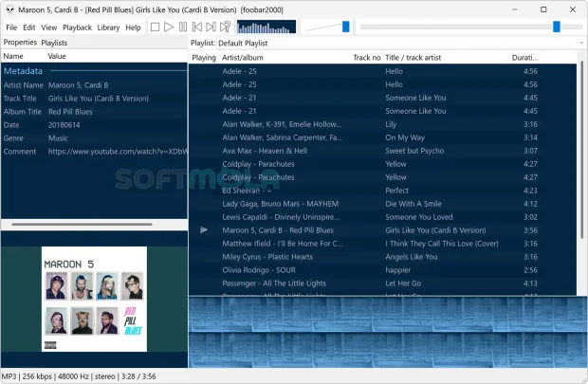Click the random playback button
Screen dimensions: 588x384
[225, 27]
